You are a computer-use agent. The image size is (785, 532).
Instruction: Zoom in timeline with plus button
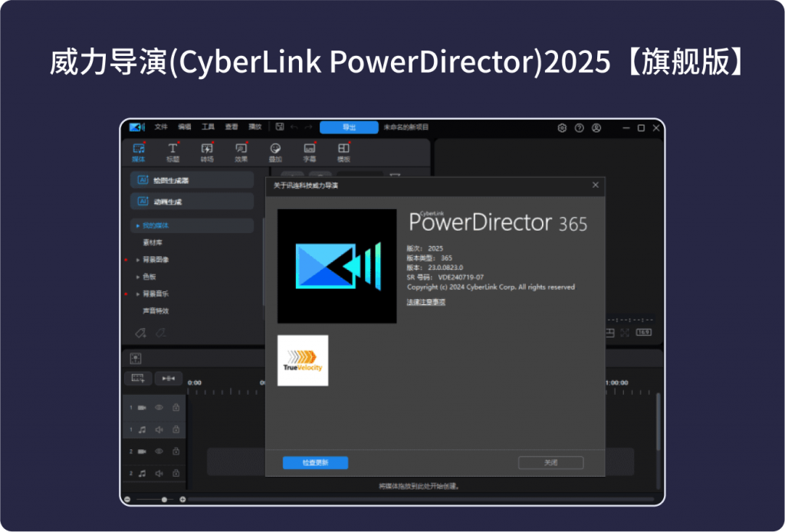(182, 500)
